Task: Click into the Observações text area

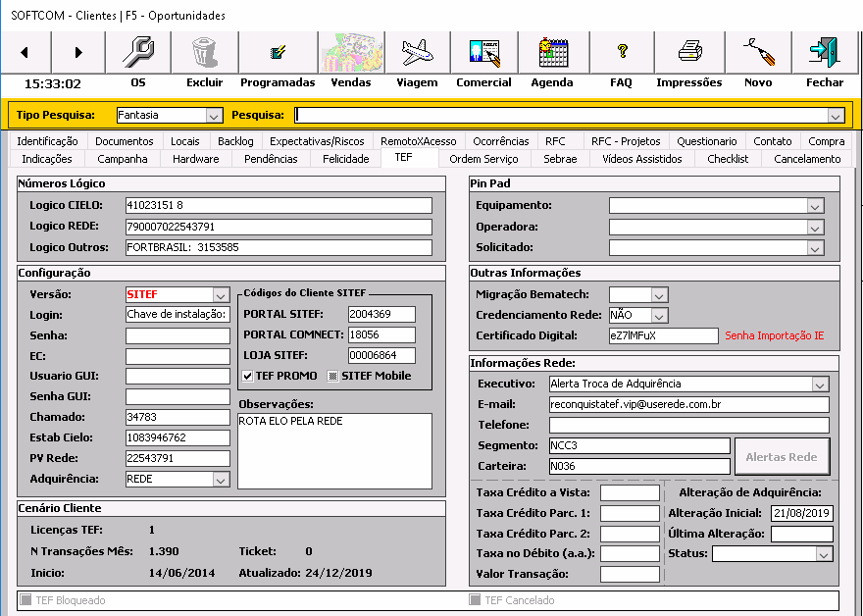Action: pyautogui.click(x=333, y=449)
